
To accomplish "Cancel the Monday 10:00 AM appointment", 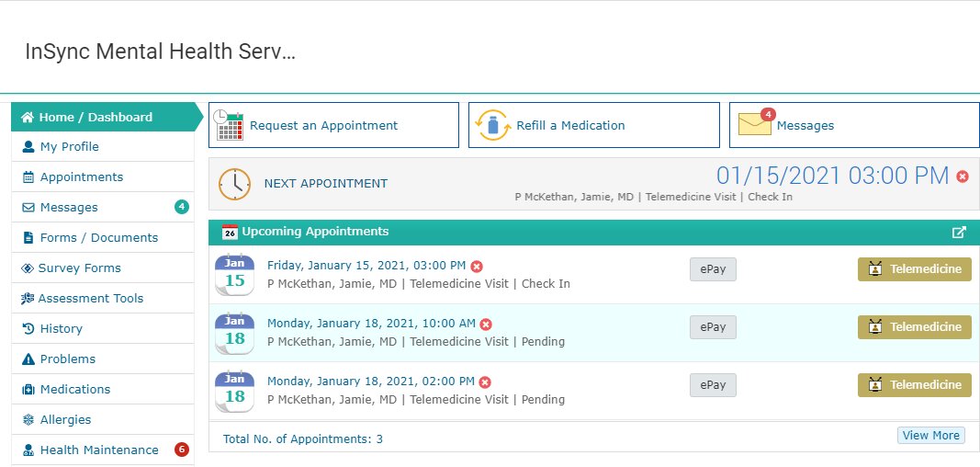I will tap(486, 324).
